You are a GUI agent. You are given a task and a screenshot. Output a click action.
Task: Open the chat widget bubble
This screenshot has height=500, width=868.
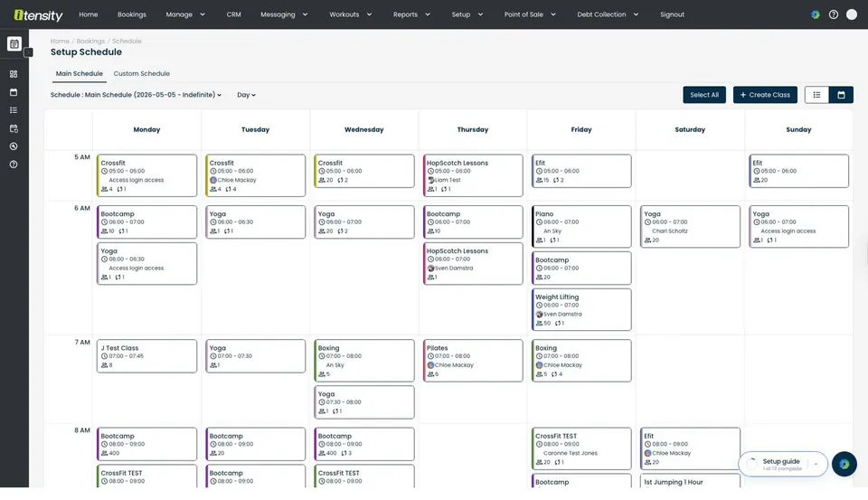click(x=844, y=464)
